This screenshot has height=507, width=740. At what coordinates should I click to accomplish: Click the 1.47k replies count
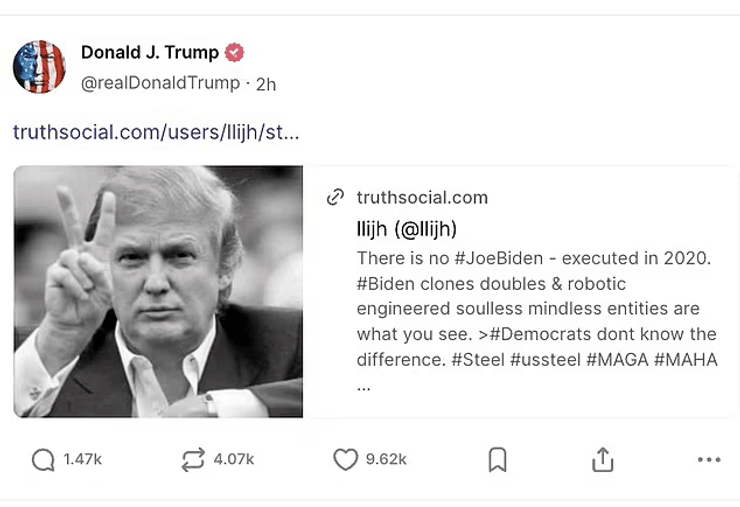(83, 459)
